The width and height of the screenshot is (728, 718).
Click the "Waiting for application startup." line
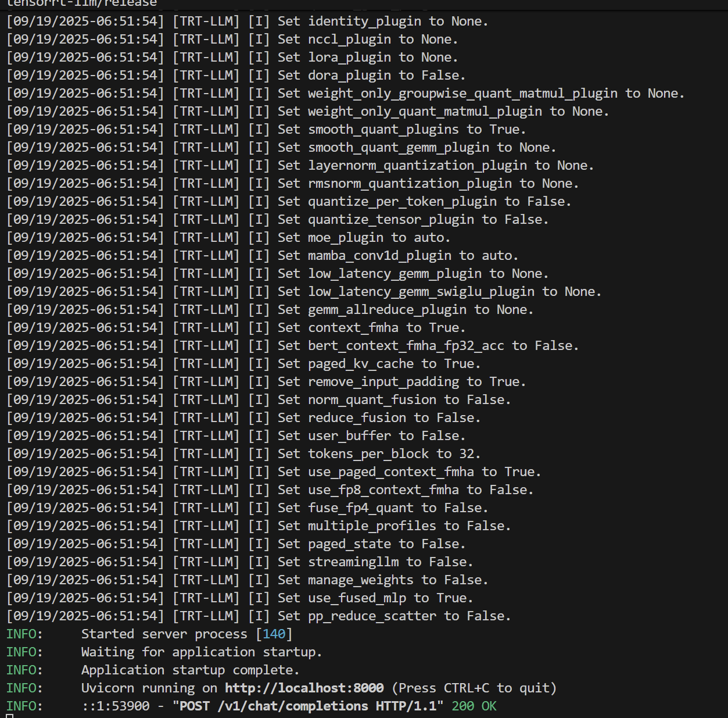point(201,652)
